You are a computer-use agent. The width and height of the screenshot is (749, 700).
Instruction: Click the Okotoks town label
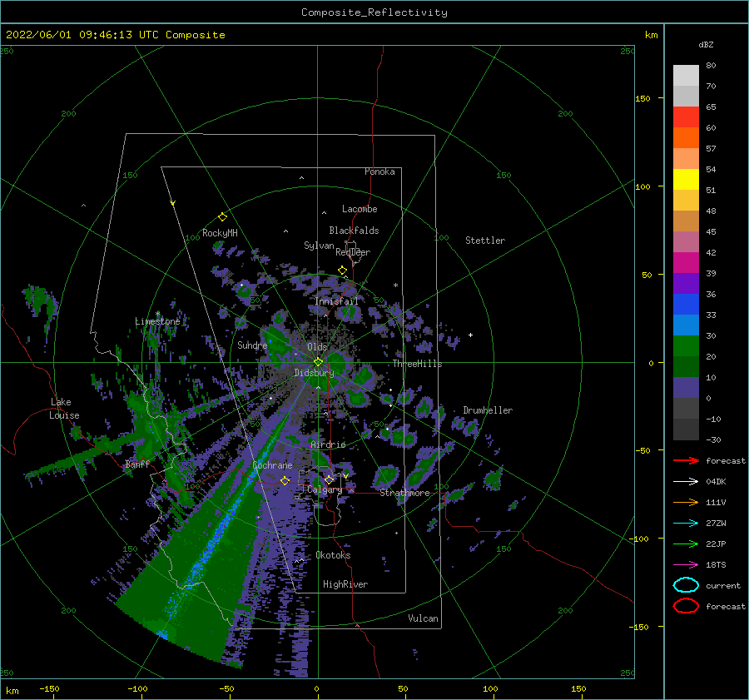333,555
